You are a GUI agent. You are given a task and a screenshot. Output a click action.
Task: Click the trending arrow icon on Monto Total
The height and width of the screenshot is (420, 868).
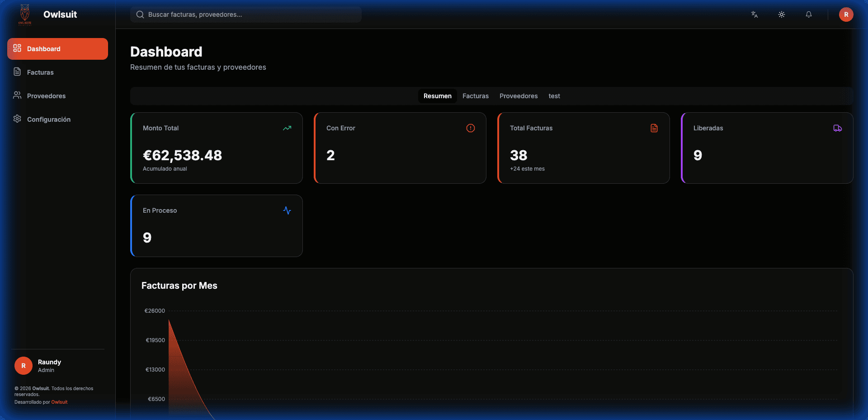click(287, 128)
